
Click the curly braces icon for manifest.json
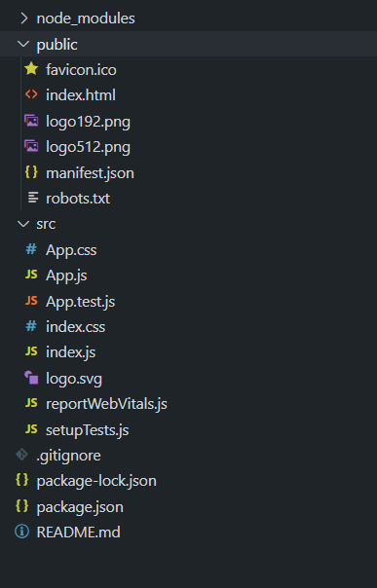(x=31, y=172)
